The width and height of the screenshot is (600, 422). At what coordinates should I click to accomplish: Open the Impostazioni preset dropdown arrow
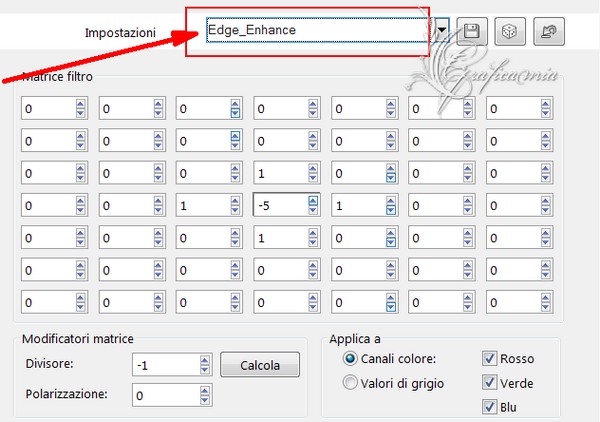click(442, 30)
